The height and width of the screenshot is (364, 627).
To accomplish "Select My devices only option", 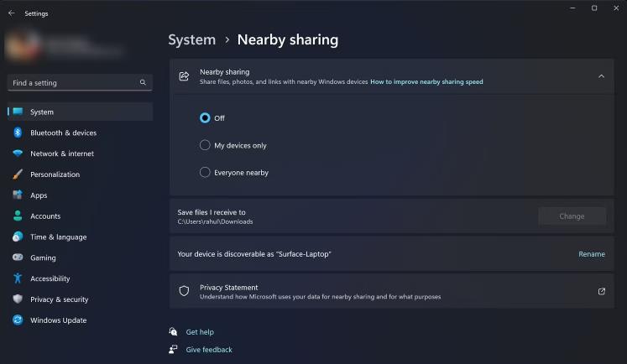I will (205, 145).
